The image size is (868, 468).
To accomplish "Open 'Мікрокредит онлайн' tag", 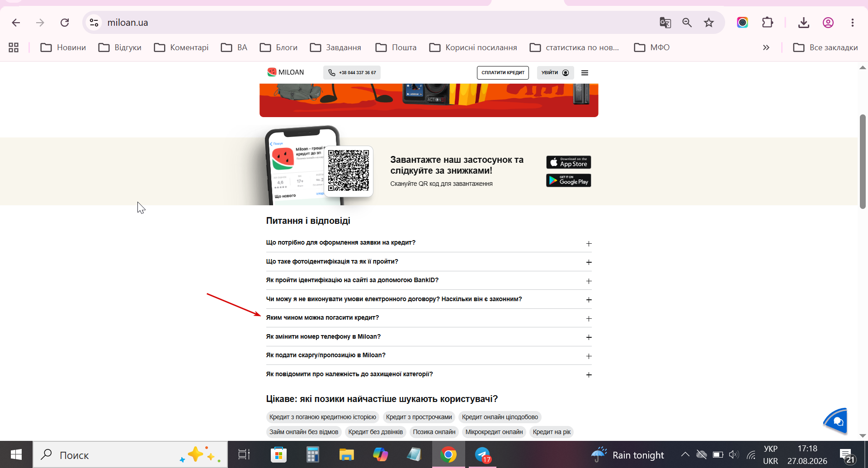I will [x=494, y=432].
